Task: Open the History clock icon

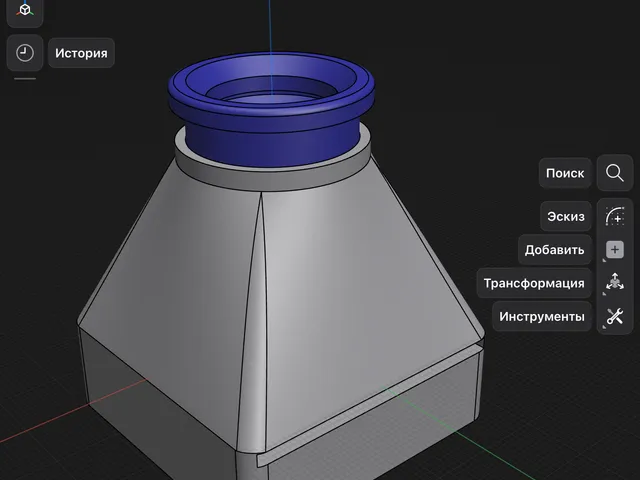Action: [x=25, y=53]
